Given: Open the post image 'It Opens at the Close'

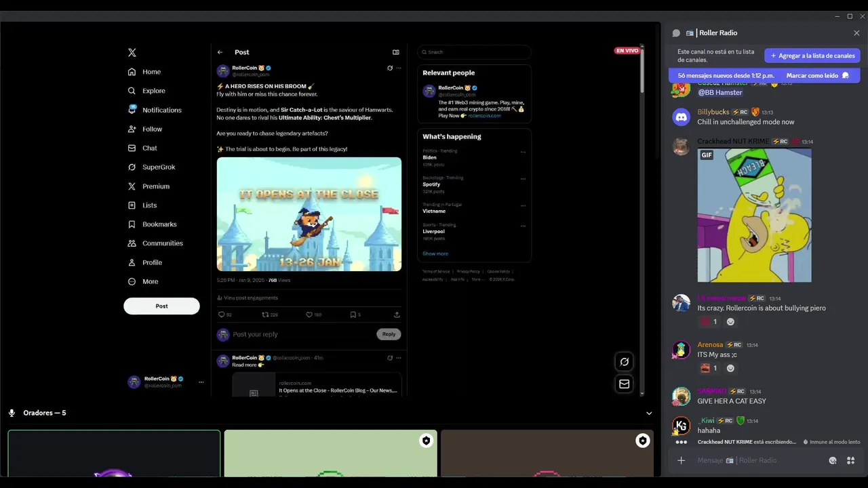Looking at the screenshot, I should click(x=309, y=214).
